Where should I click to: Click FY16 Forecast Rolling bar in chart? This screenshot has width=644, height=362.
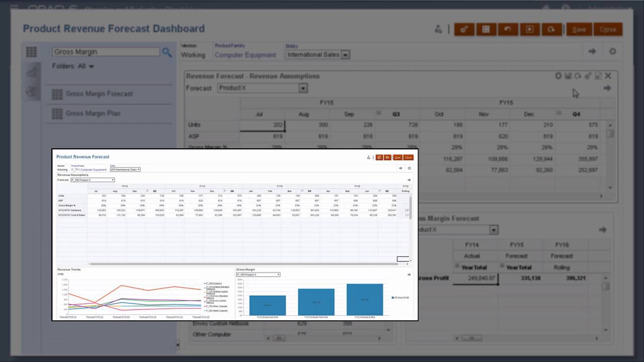coord(365,300)
